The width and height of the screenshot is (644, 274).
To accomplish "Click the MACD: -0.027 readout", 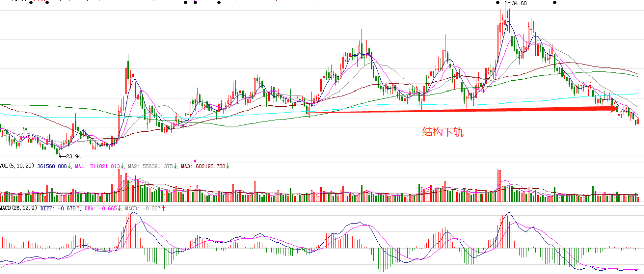I will click(x=144, y=208).
